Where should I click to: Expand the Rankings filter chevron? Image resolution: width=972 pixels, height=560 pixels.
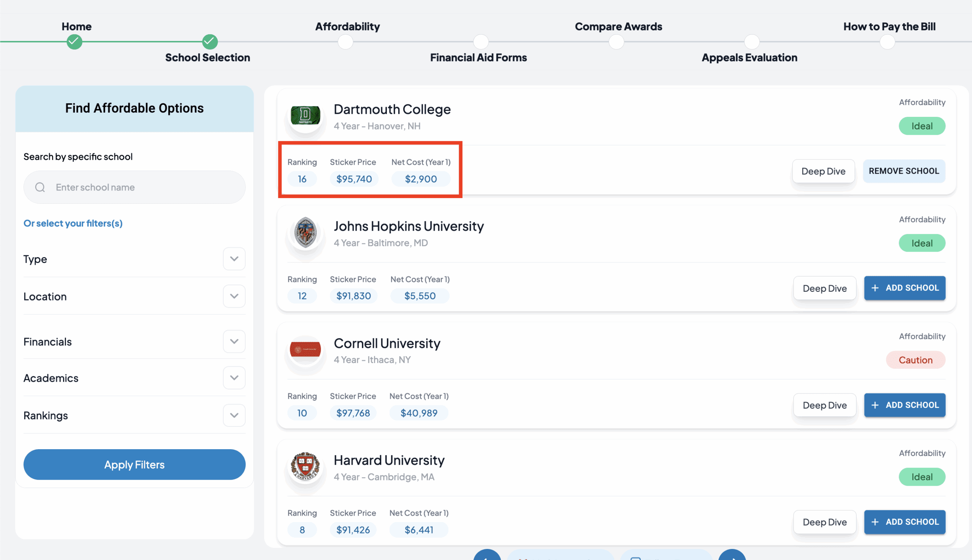(x=234, y=415)
